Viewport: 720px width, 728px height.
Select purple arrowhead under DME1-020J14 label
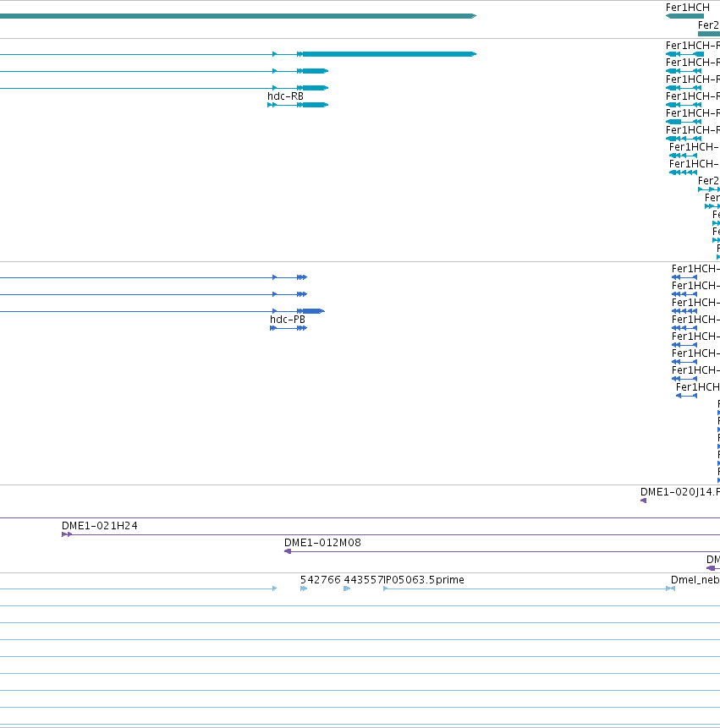[643, 501]
